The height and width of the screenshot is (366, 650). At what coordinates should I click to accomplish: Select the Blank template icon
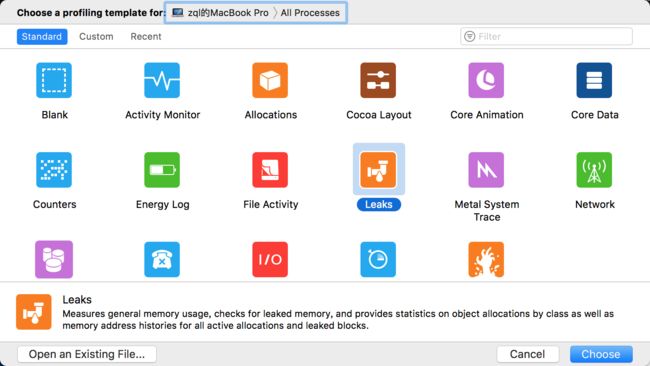[54, 80]
